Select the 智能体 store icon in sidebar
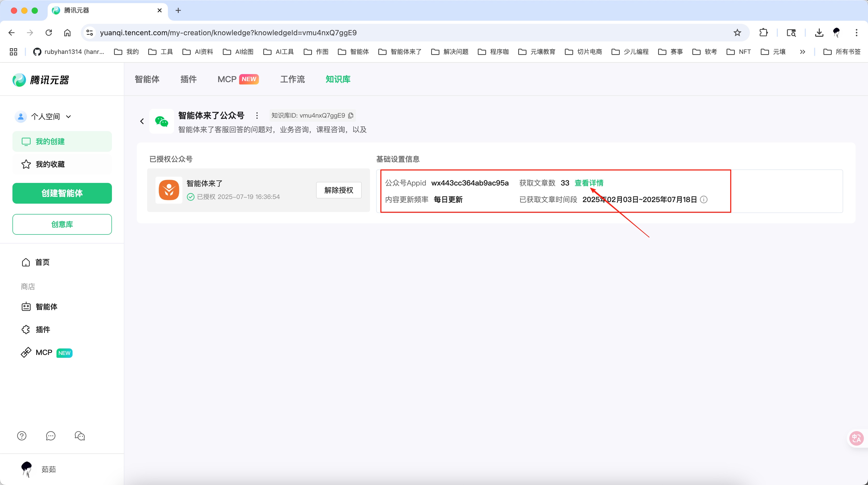 26,307
